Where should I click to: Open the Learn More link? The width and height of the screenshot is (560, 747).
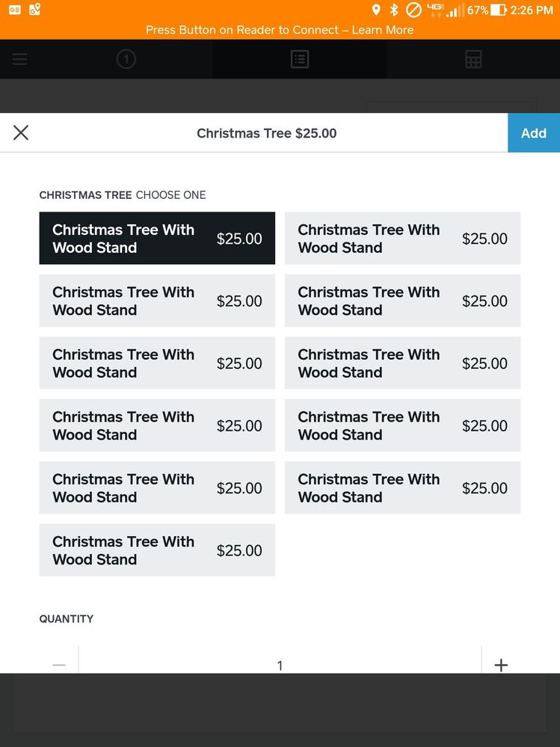click(383, 30)
